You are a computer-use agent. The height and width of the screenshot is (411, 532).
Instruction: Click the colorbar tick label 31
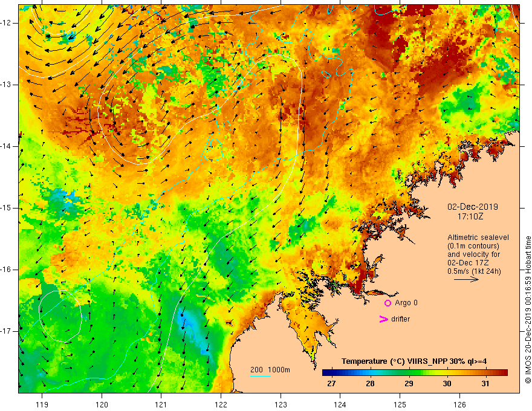click(x=485, y=384)
